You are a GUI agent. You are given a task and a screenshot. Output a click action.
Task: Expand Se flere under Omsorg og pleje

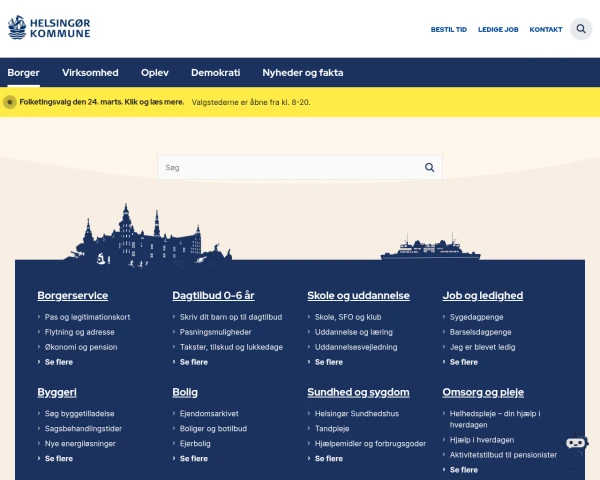[464, 470]
